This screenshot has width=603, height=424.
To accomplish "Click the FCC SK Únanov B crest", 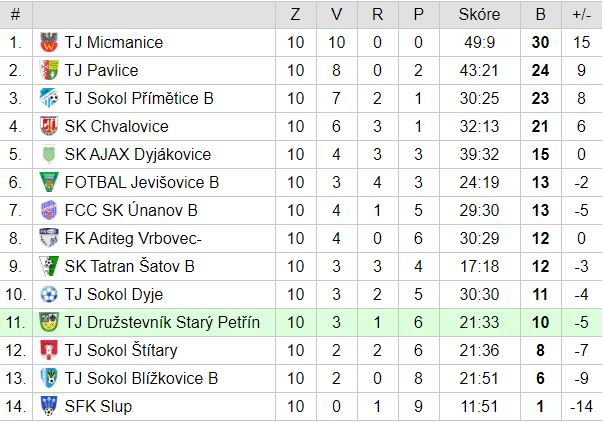I will click(x=49, y=210).
